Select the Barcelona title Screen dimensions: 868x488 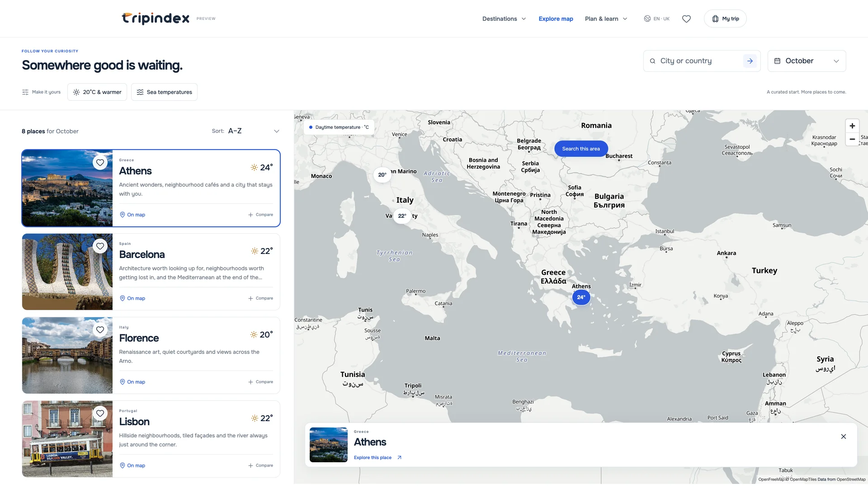click(x=142, y=254)
